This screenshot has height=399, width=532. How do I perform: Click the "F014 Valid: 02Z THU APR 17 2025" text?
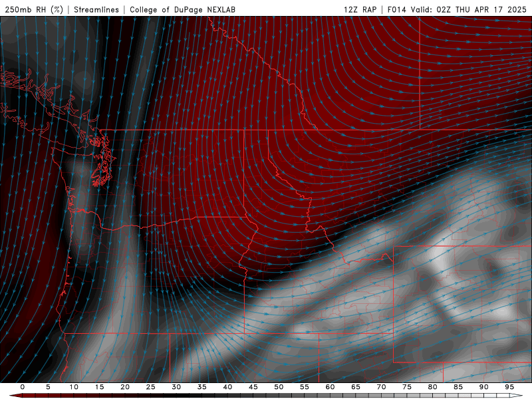coord(457,9)
